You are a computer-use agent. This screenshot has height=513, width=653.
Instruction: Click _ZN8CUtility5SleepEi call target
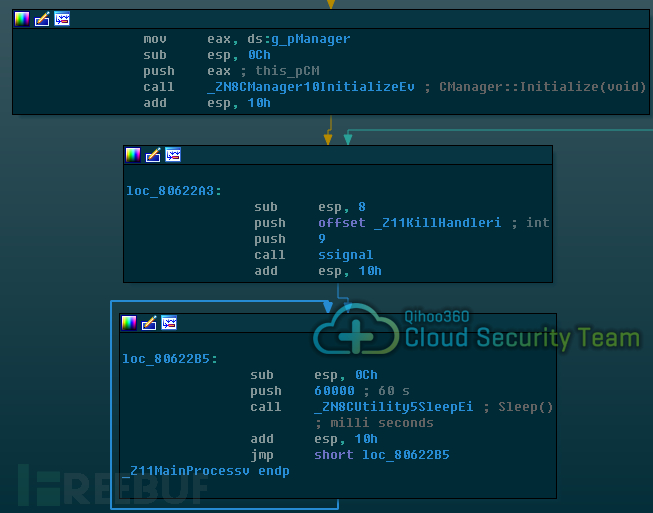tap(394, 407)
